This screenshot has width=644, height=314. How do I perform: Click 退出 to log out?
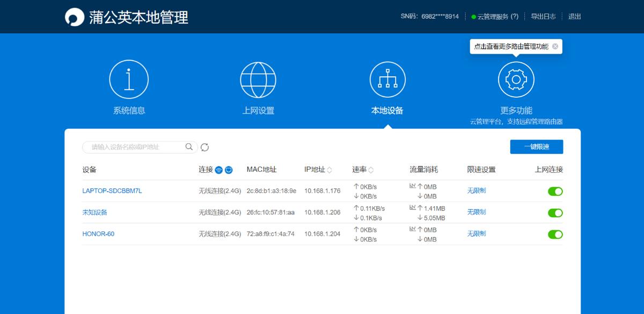click(574, 16)
